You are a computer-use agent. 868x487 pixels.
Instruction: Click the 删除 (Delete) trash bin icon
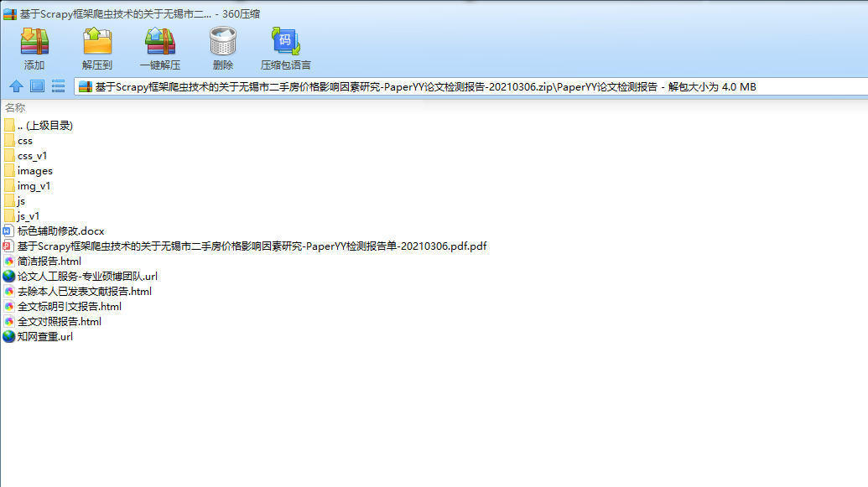223,42
